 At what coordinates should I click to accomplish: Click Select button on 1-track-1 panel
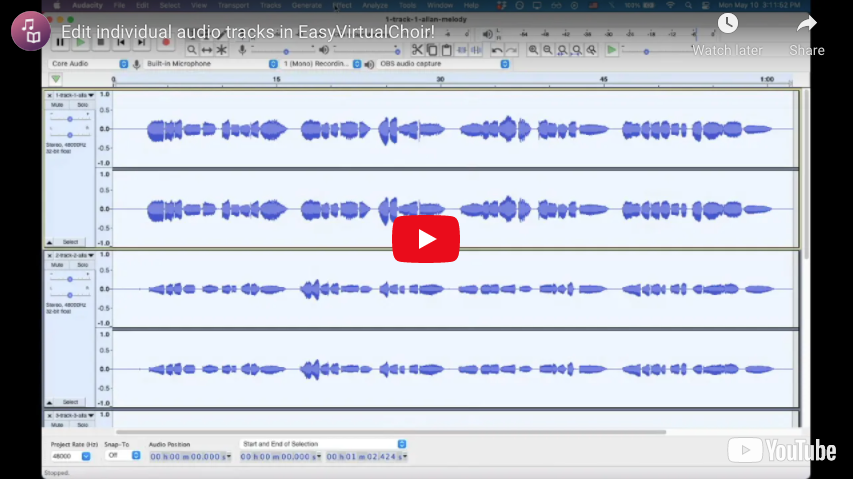point(71,242)
